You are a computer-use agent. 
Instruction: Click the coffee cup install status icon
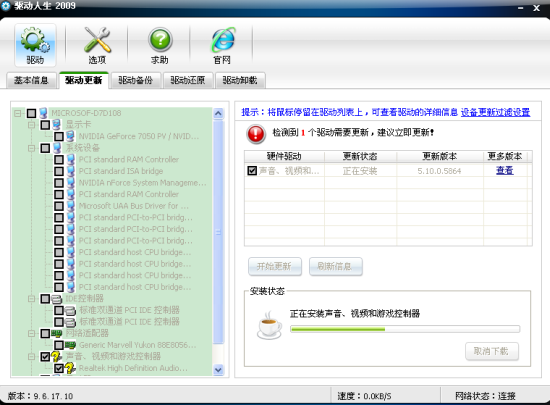point(269,325)
